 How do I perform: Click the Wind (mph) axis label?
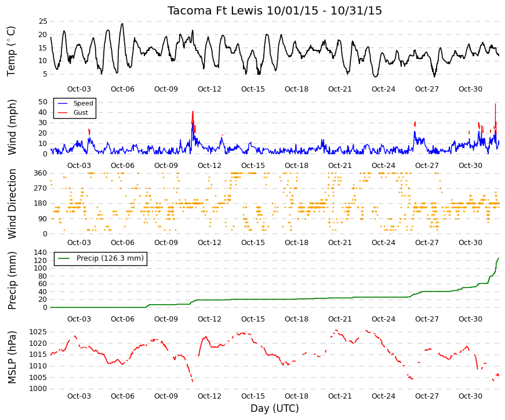tap(12, 127)
